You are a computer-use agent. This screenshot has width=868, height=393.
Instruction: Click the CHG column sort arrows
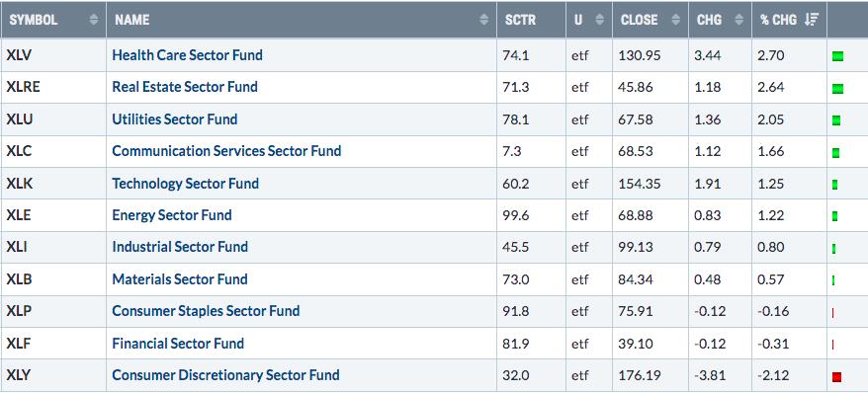pos(738,20)
